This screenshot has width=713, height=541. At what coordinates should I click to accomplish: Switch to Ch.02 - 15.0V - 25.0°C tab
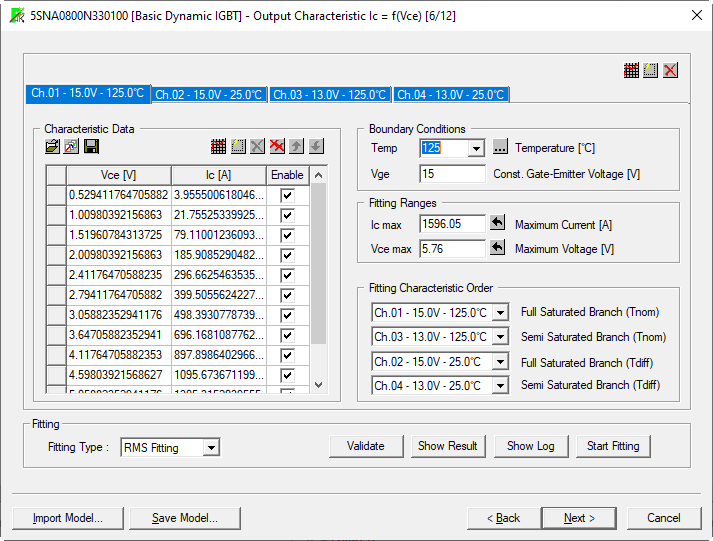(x=210, y=95)
